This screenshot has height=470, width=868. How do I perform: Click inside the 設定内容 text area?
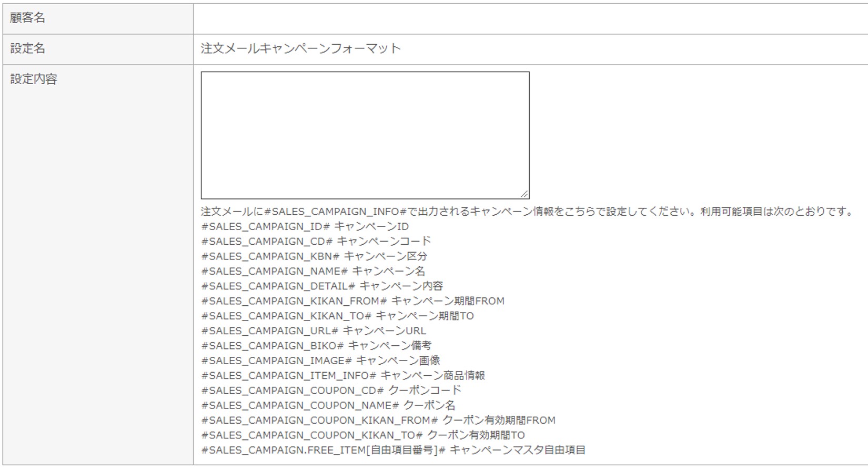pyautogui.click(x=365, y=135)
